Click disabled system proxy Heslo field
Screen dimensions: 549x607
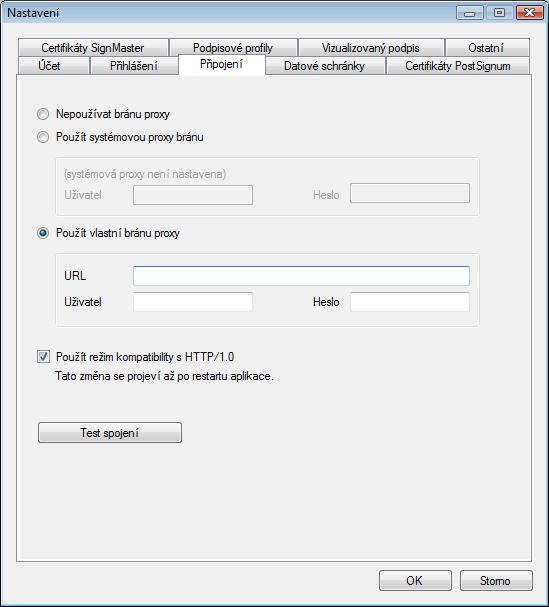410,193
